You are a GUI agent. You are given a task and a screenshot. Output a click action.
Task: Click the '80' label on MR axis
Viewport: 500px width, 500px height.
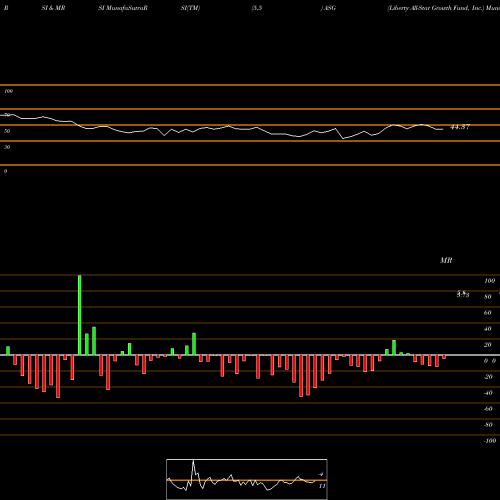[x=488, y=297]
